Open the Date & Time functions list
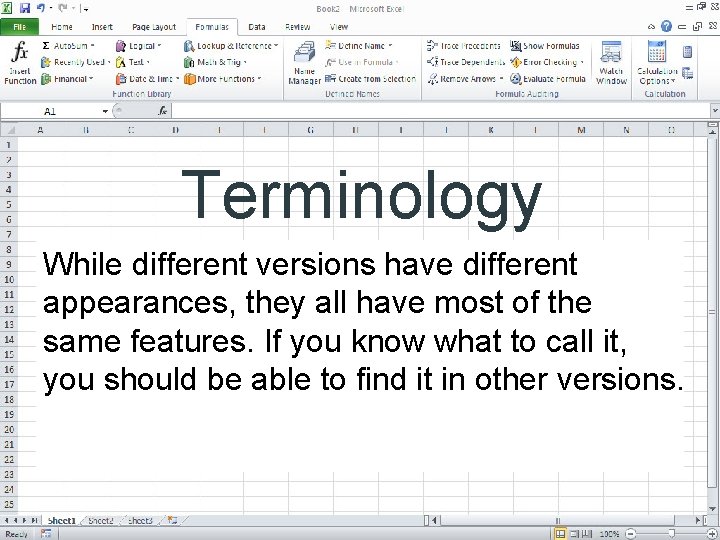The height and width of the screenshot is (540, 720). [x=147, y=79]
